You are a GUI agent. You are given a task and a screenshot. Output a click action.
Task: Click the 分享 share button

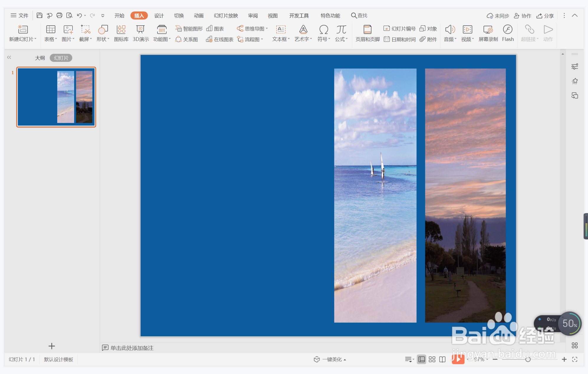pos(545,16)
